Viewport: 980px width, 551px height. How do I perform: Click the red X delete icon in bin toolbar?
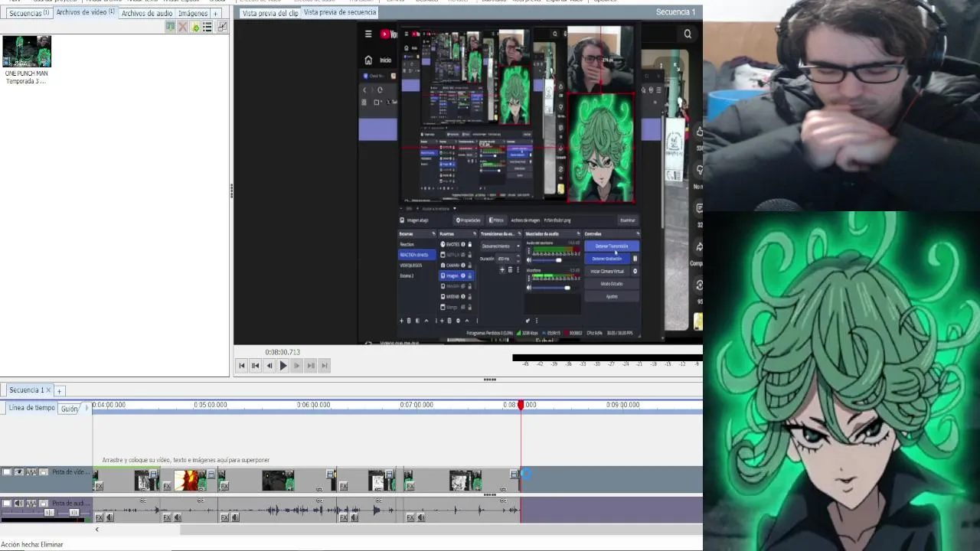click(x=182, y=27)
